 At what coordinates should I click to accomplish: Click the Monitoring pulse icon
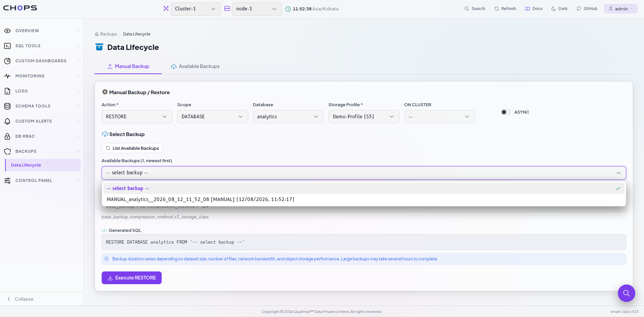[7, 76]
